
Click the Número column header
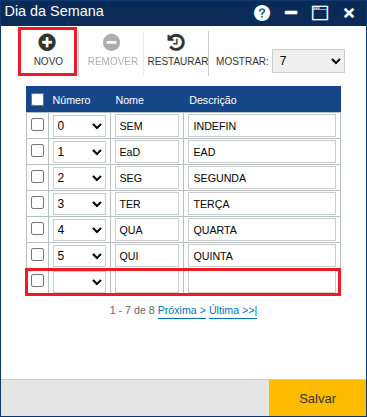click(71, 100)
